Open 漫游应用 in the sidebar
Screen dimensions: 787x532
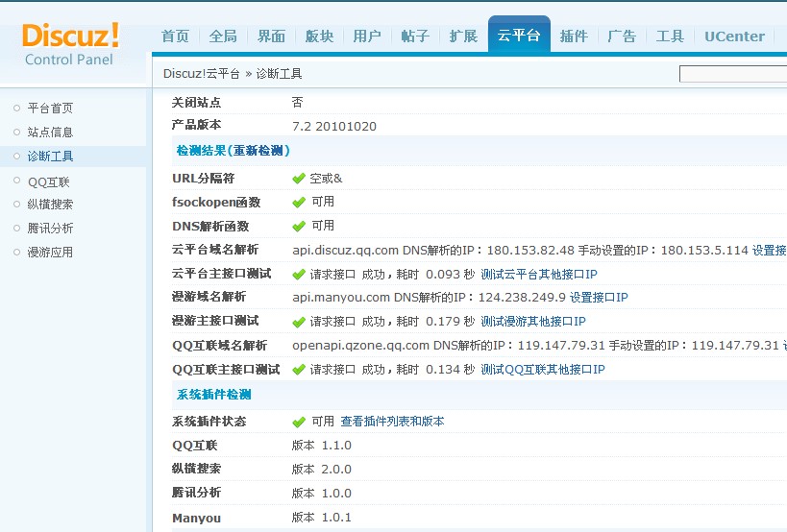pos(50,253)
